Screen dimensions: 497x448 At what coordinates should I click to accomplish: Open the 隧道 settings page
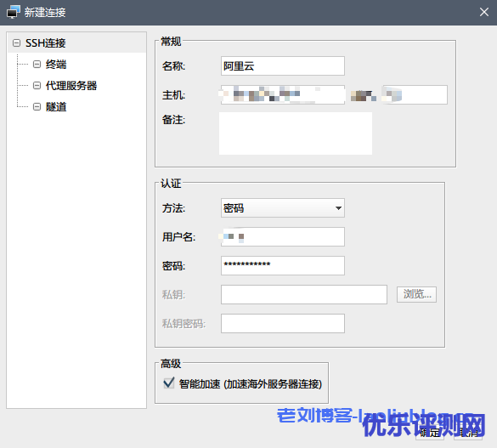click(56, 107)
